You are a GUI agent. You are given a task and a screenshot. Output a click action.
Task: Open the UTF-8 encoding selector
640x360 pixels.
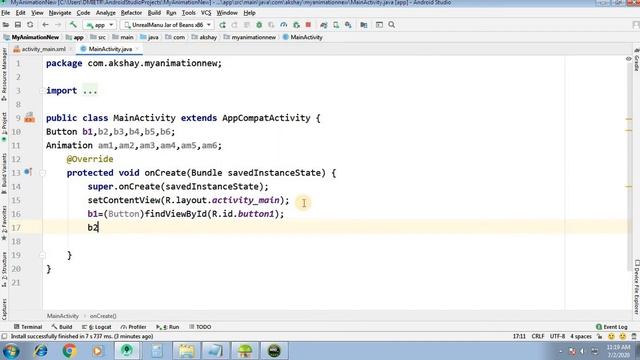point(557,336)
